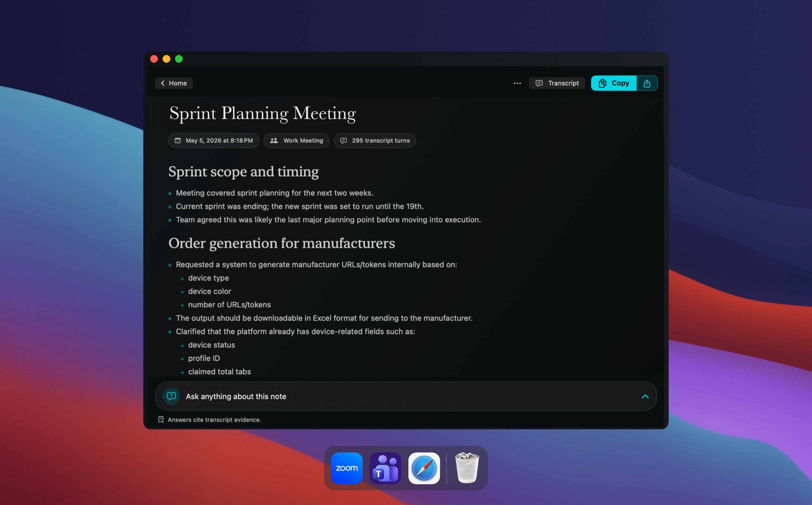Open Zoom from the dock
This screenshot has width=812, height=505.
click(x=346, y=468)
